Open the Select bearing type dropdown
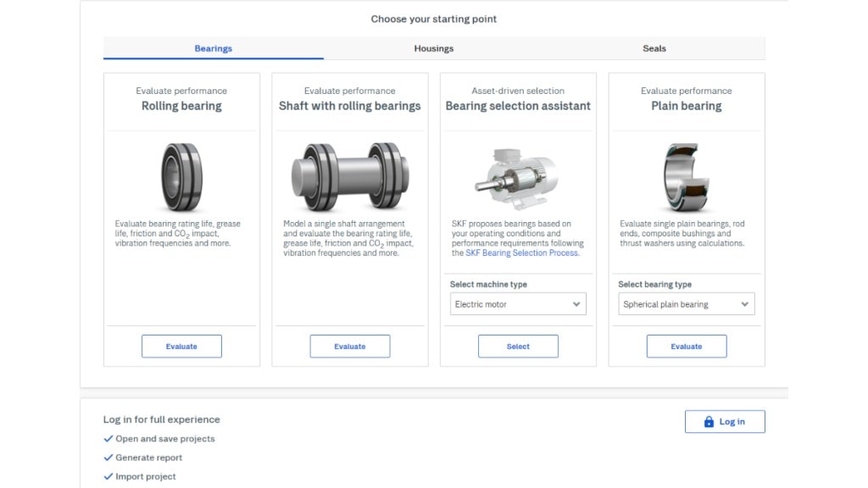This screenshot has width=868, height=488. point(686,303)
